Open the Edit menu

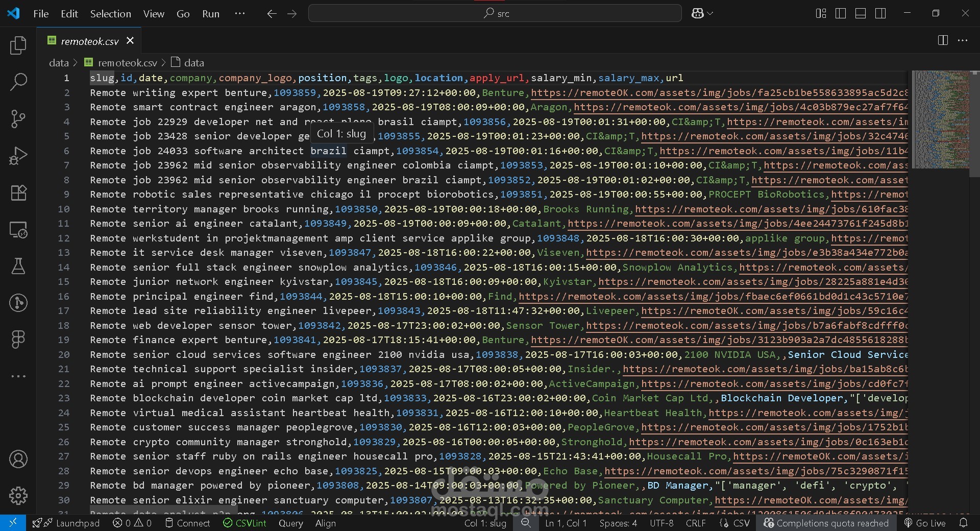(69, 14)
